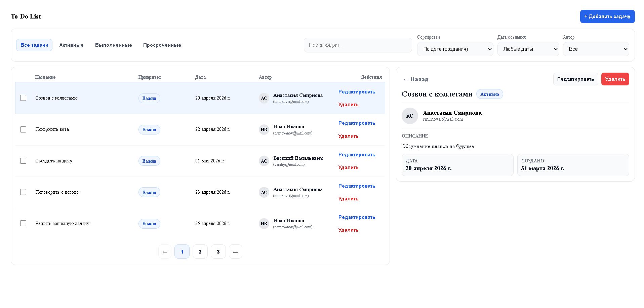Click the Назад link in the detail panel
Image resolution: width=644 pixels, height=308 pixels.
[416, 79]
